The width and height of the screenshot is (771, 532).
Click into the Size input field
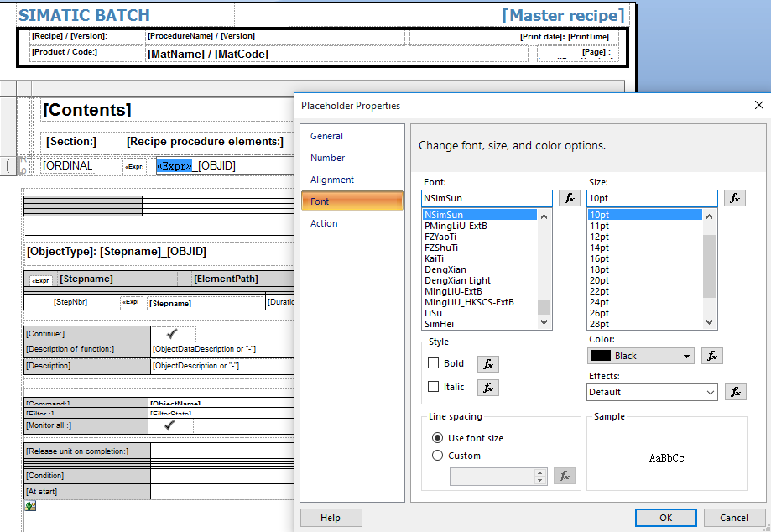[652, 198]
